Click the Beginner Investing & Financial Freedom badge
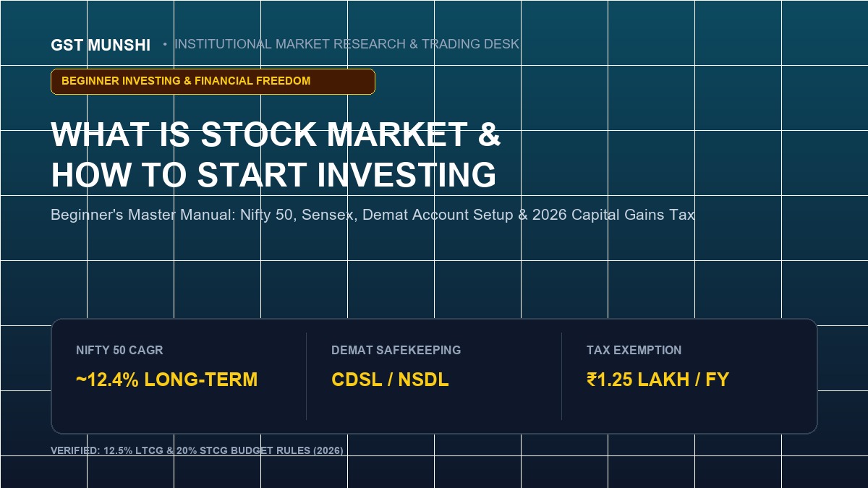 point(213,81)
